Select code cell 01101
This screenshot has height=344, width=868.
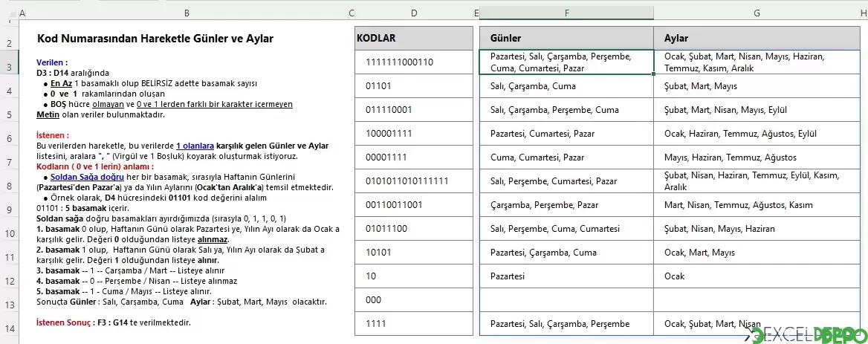point(414,86)
